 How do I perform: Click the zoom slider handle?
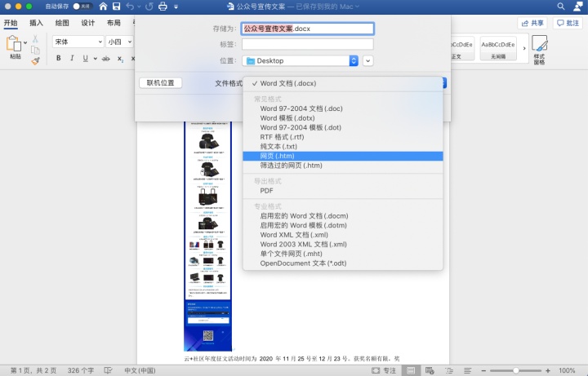(x=516, y=370)
